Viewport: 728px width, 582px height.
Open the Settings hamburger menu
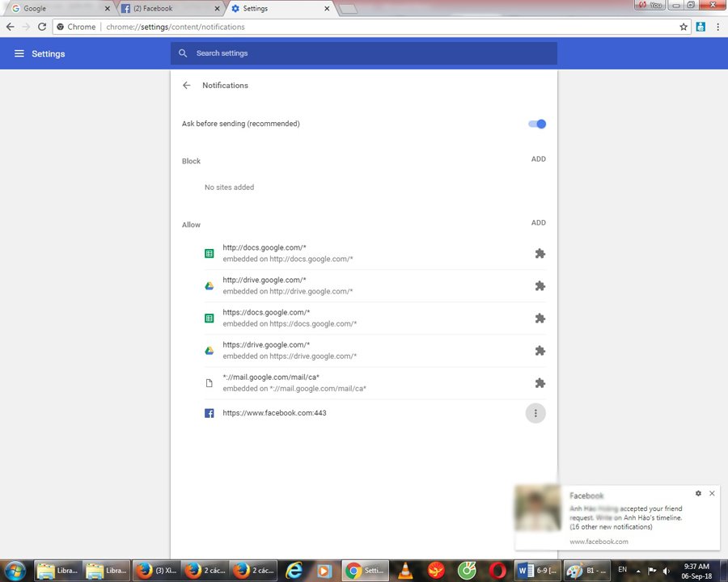pyautogui.click(x=19, y=54)
